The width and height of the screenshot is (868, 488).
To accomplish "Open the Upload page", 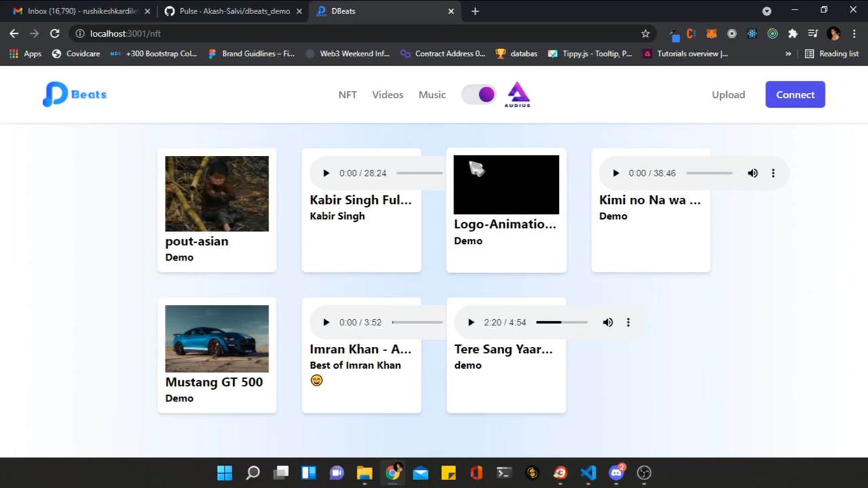I will [728, 95].
